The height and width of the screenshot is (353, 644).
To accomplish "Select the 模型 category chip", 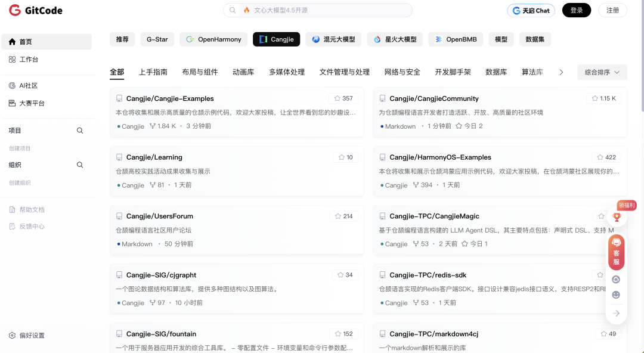I will 501,39.
